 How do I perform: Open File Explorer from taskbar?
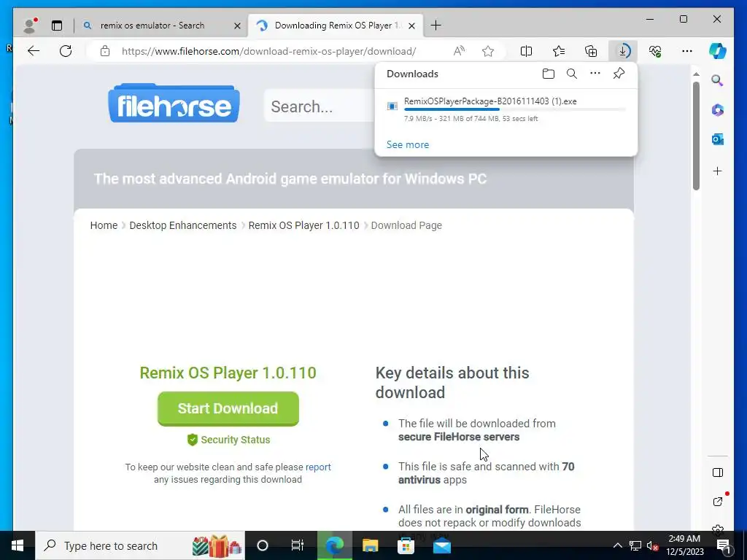[370, 545]
